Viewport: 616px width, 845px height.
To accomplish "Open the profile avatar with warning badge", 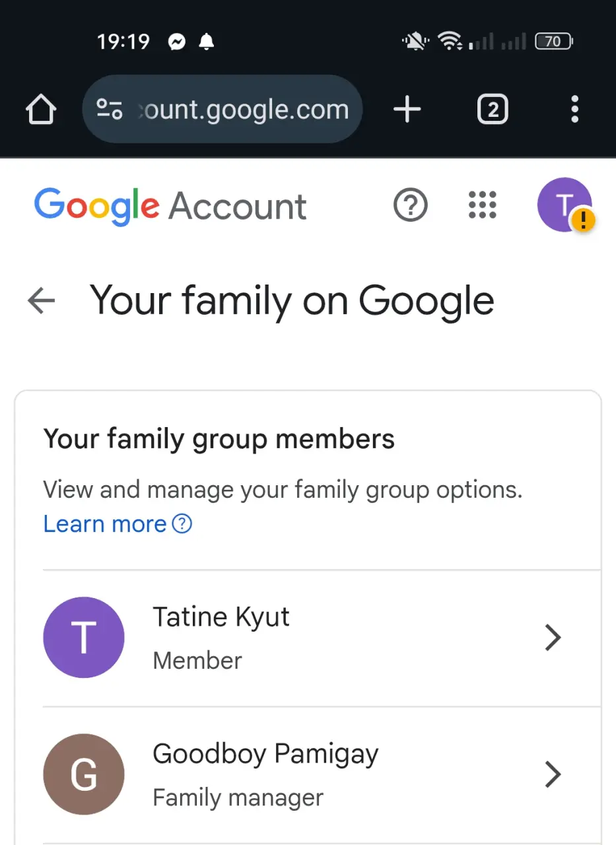I will pyautogui.click(x=565, y=205).
